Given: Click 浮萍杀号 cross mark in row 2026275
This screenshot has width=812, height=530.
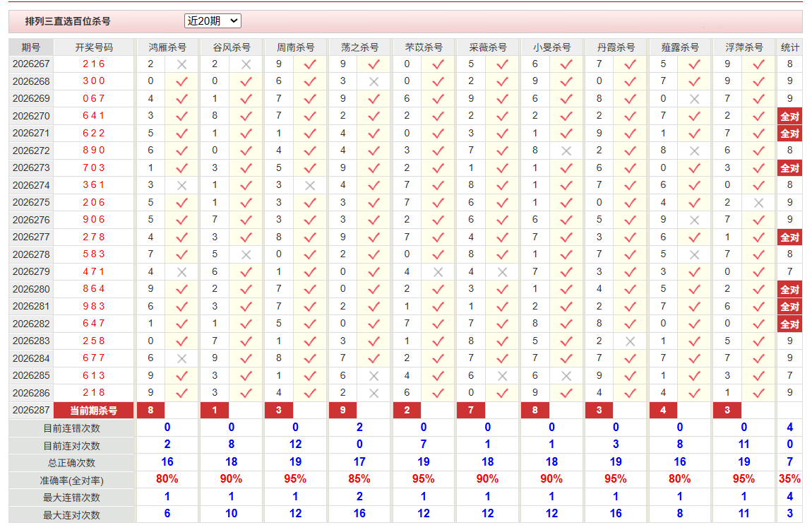Looking at the screenshot, I should (x=758, y=203).
